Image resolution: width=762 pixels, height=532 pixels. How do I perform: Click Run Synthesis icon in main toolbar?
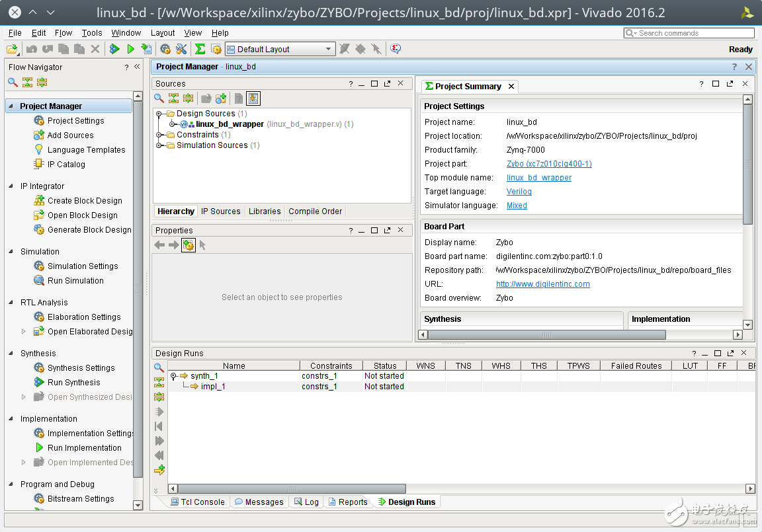point(114,49)
